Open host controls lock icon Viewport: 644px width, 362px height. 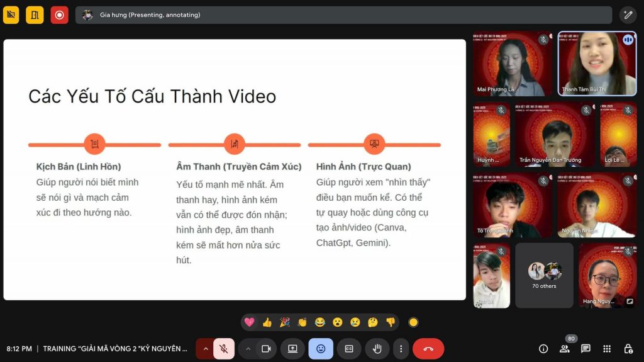coord(628,349)
